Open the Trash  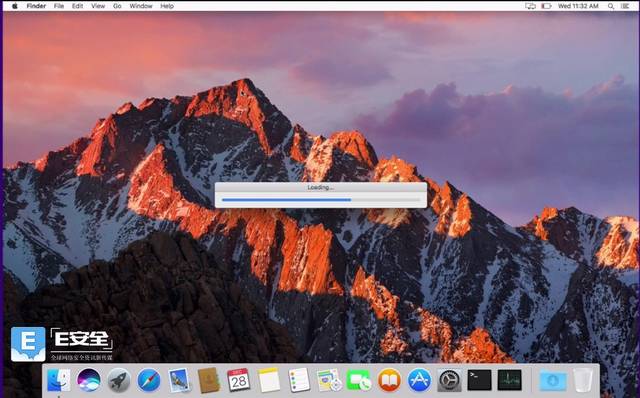pos(582,380)
